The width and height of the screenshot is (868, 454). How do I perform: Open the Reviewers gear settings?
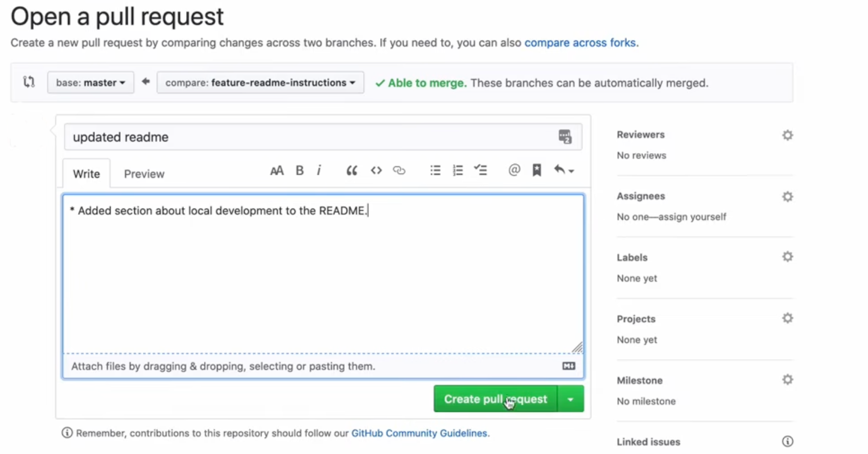coord(788,135)
